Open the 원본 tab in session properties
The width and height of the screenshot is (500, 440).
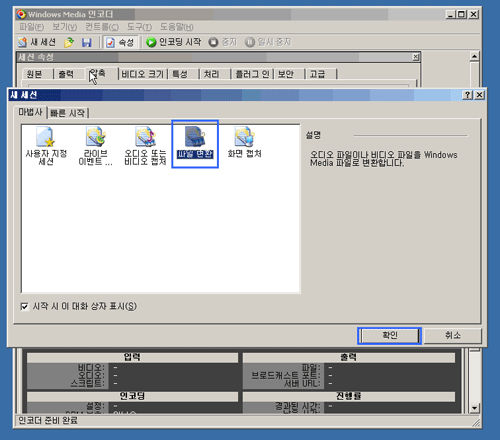(x=34, y=74)
